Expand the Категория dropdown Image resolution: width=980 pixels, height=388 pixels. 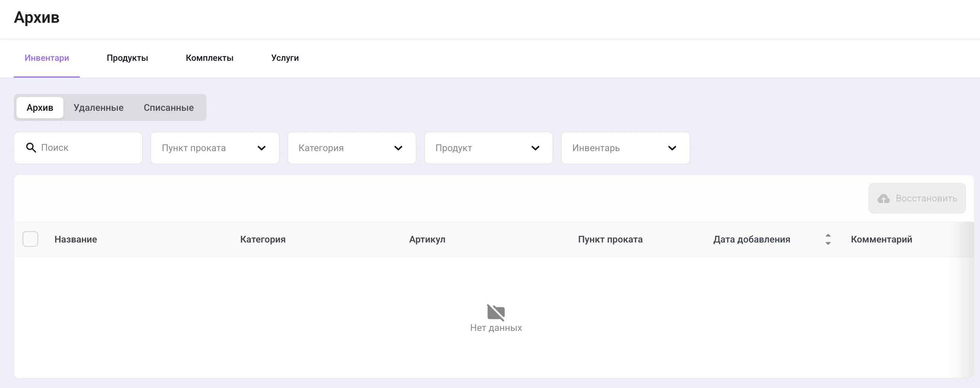(351, 148)
